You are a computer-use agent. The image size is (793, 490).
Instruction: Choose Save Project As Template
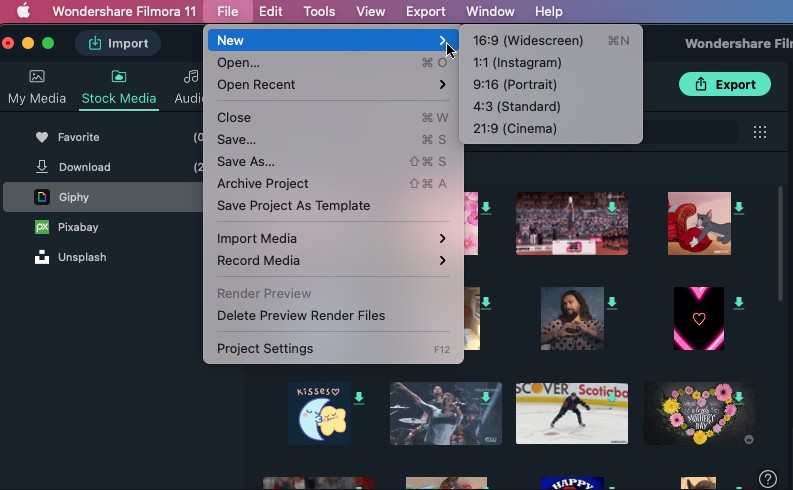click(x=333, y=205)
